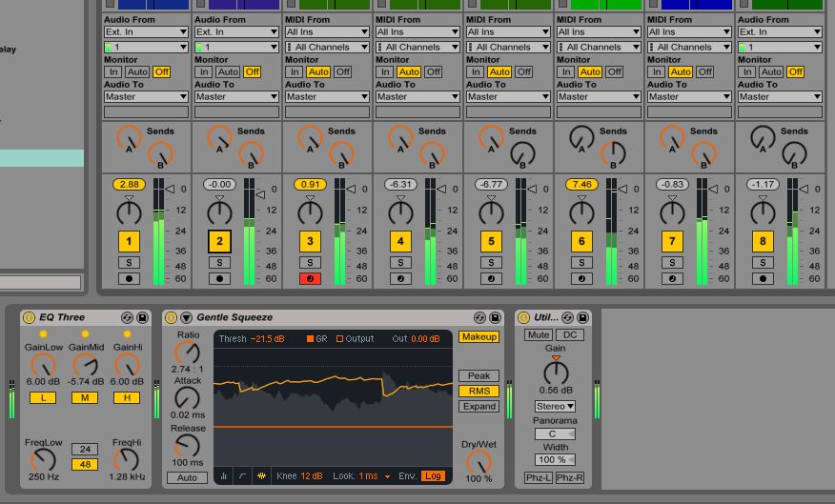The image size is (835, 504).
Task: Expand the Gentle Squeeze sidechain triangle
Action: point(186,317)
